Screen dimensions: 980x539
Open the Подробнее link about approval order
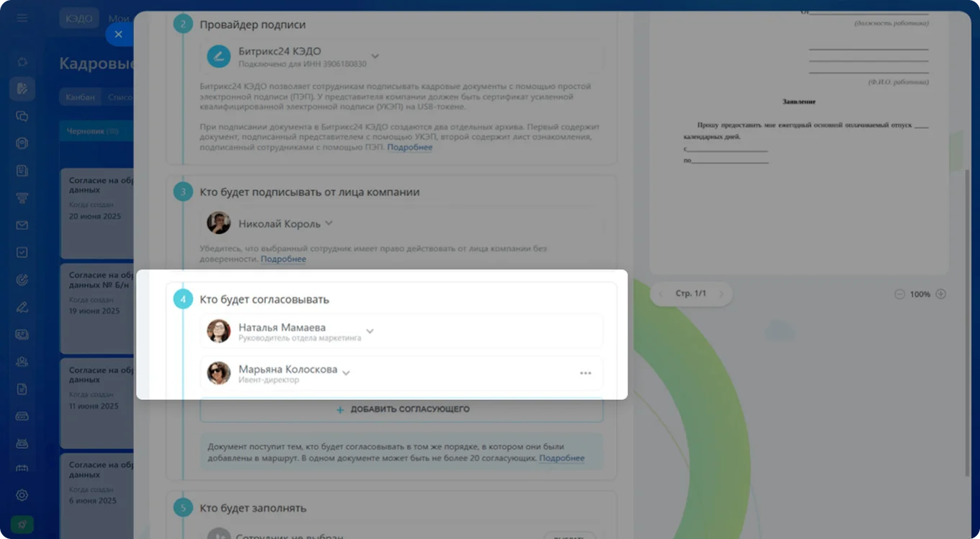click(x=562, y=458)
